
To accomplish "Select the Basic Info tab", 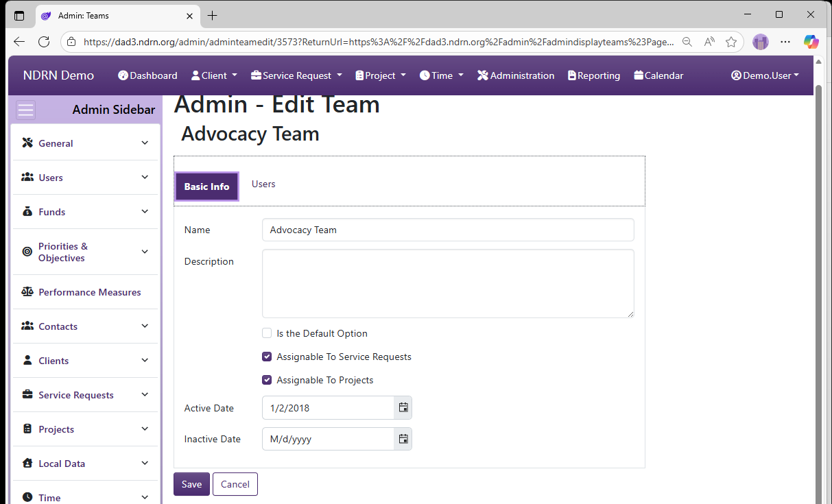I will pyautogui.click(x=206, y=187).
